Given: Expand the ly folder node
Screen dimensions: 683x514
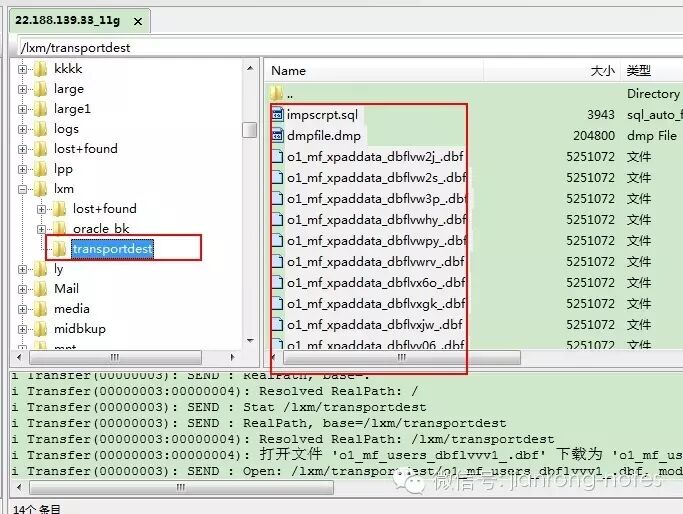Looking at the screenshot, I should (22, 270).
